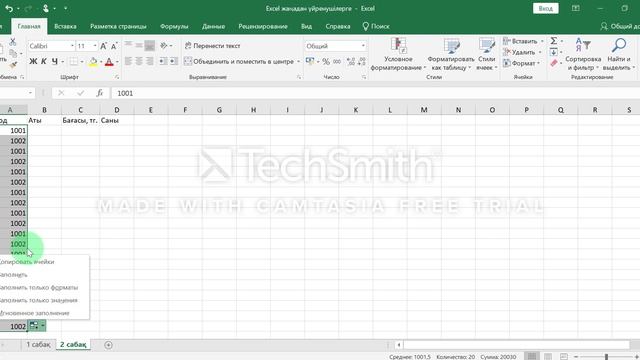The height and width of the screenshot is (360, 640).
Task: Increase the cell indent
Action: click(x=173, y=61)
